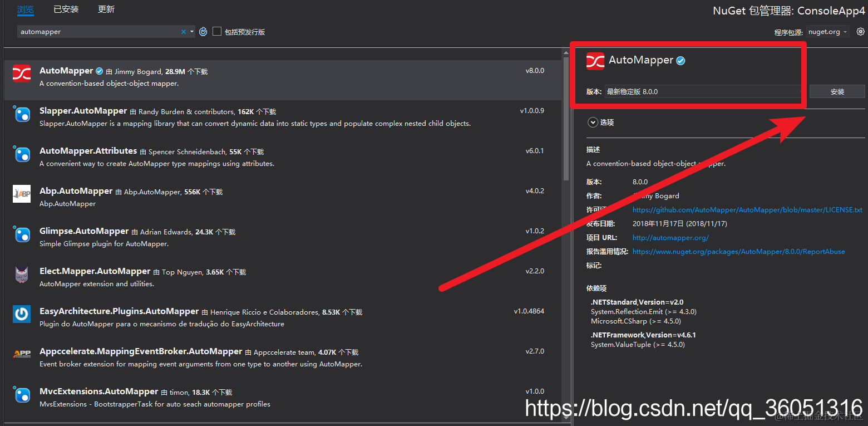
Task: Click System.ValueTuple dependency entry
Action: click(638, 345)
